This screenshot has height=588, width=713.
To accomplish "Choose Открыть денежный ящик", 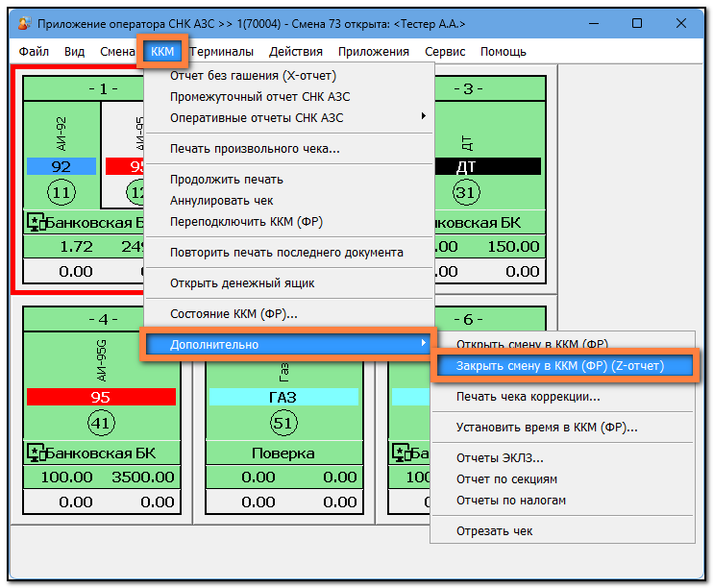I will click(288, 283).
